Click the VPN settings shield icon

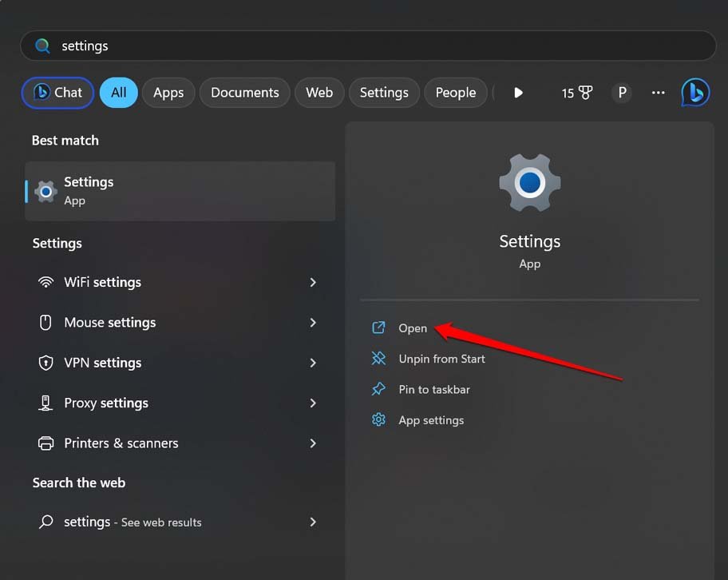pos(45,363)
